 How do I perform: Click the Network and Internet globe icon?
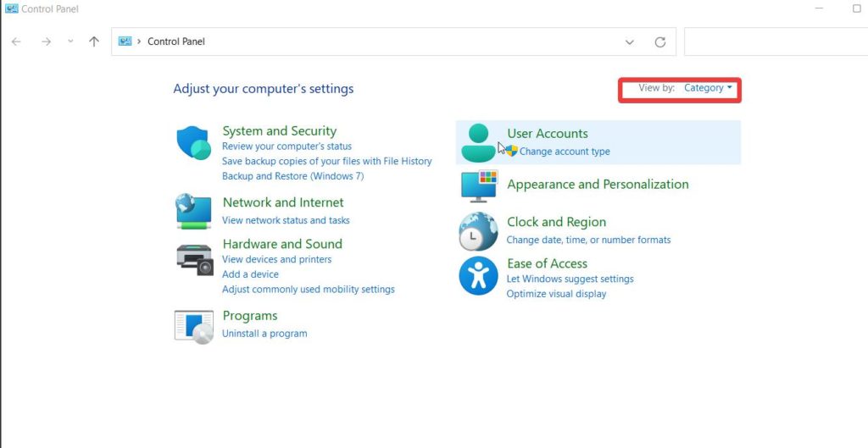coord(193,211)
